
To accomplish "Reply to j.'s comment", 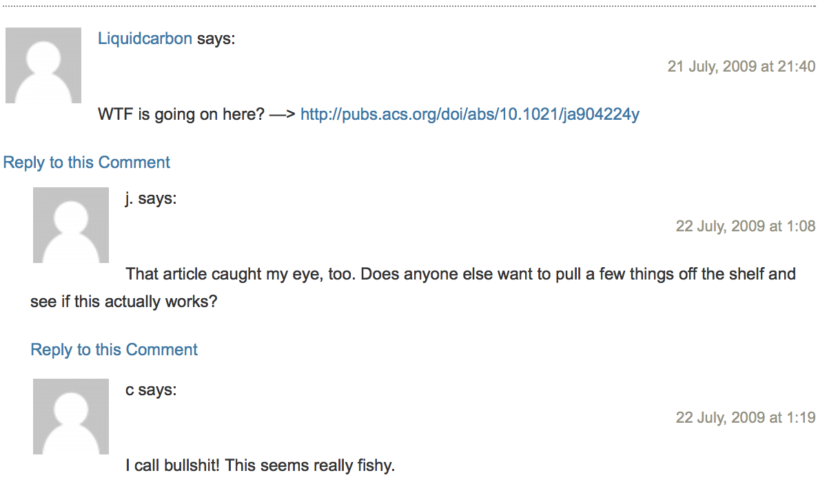I will click(x=114, y=350).
